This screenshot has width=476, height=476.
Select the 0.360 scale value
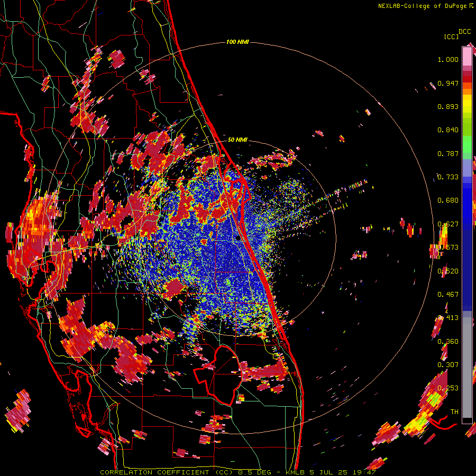click(x=448, y=341)
